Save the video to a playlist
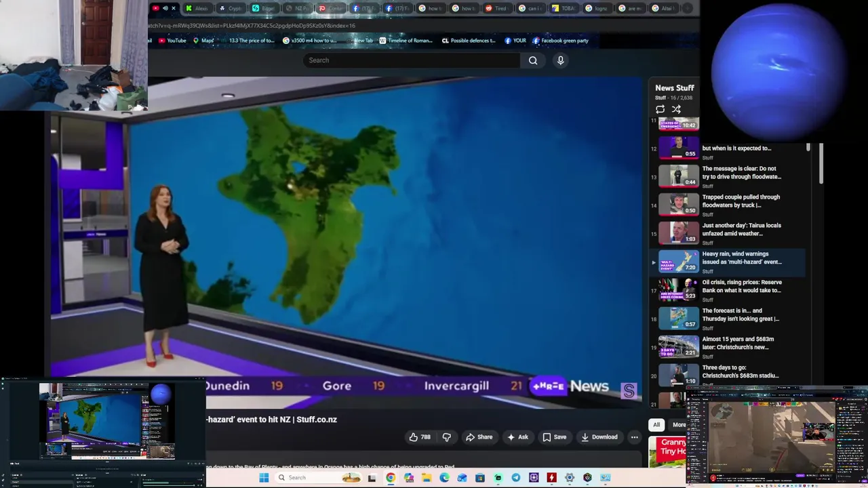 (x=554, y=437)
